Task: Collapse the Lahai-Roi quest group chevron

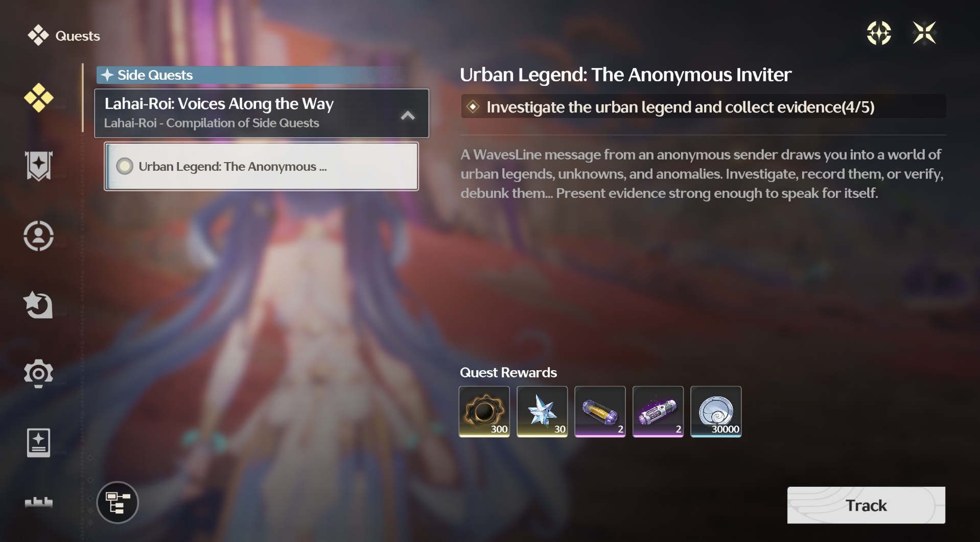Action: click(x=408, y=116)
